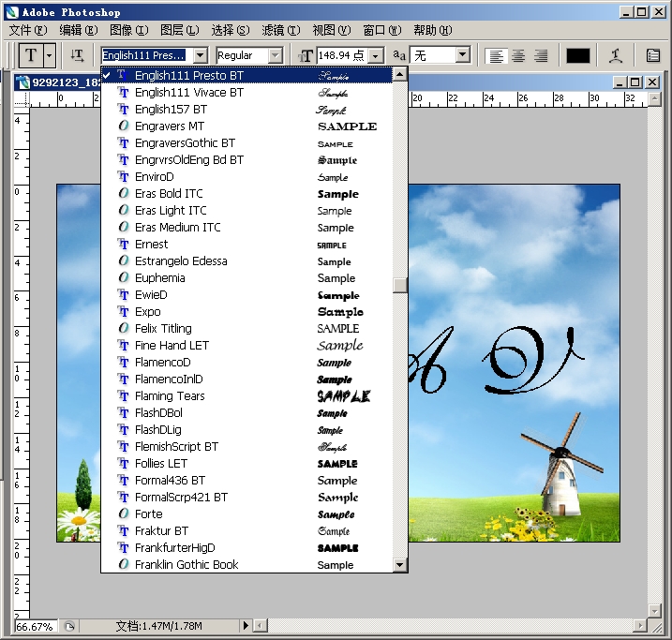Open the 图像 menu
This screenshot has width=672, height=640.
click(128, 30)
